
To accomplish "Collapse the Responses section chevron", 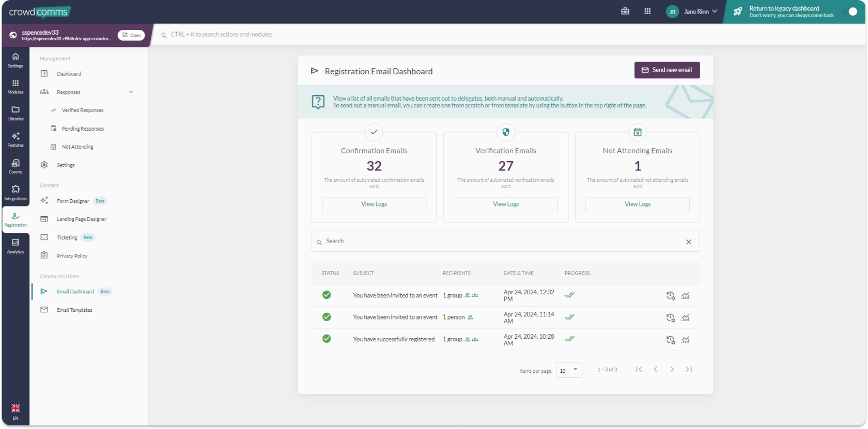I will [131, 92].
